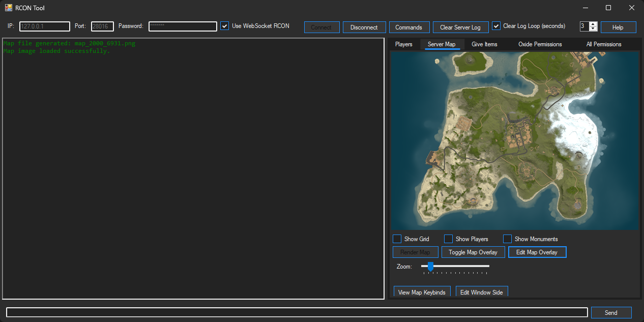The image size is (644, 322).
Task: Switch to the Players tab
Action: tap(403, 44)
